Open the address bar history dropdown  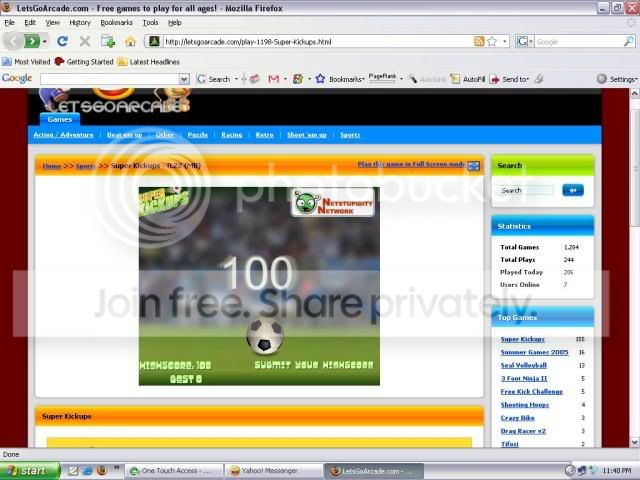coord(504,41)
